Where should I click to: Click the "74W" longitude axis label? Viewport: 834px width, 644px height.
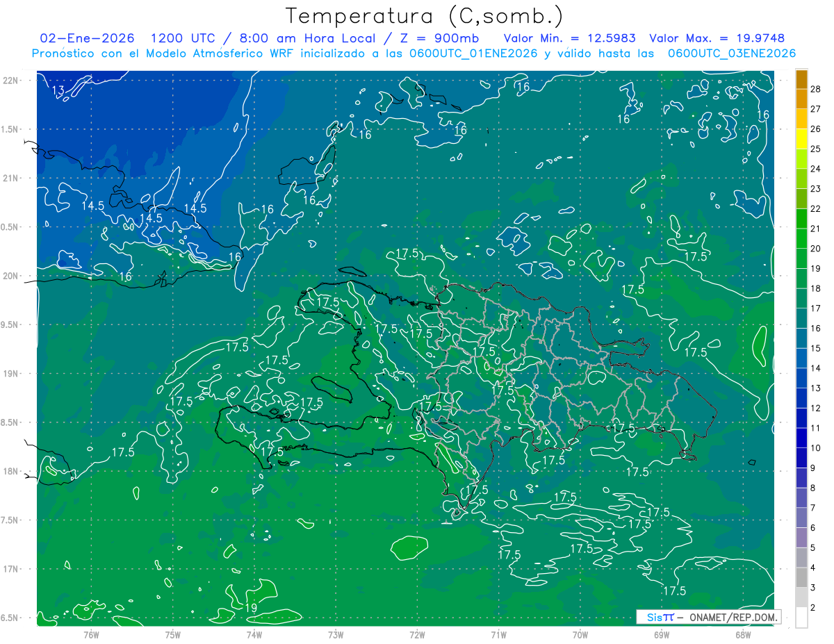pyautogui.click(x=254, y=635)
